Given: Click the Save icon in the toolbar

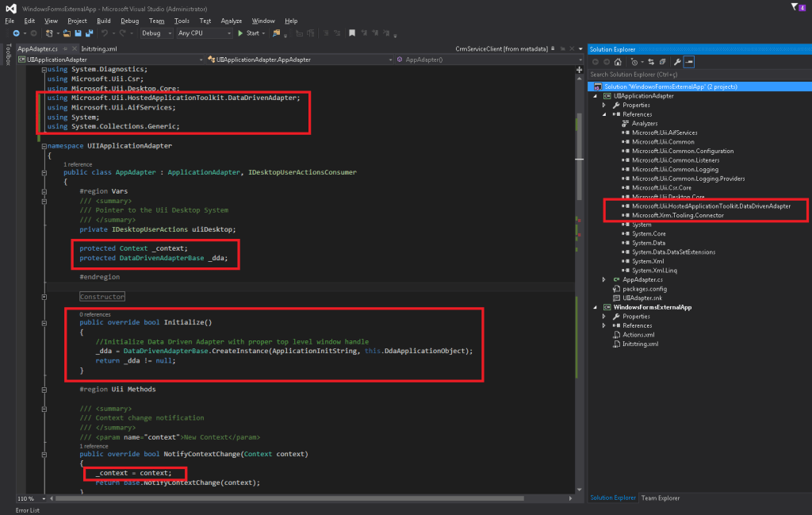Looking at the screenshot, I should tap(78, 33).
